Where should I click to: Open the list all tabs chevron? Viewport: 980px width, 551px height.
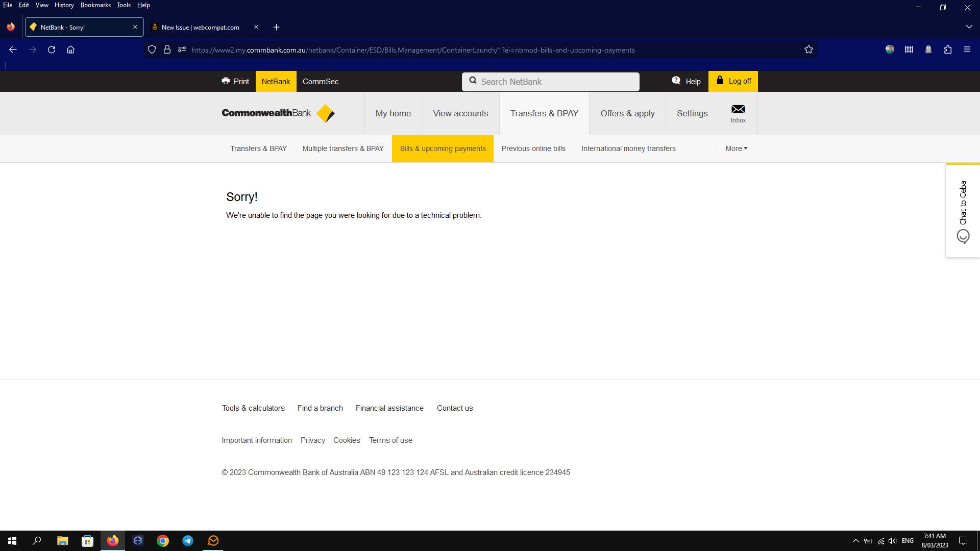(969, 27)
